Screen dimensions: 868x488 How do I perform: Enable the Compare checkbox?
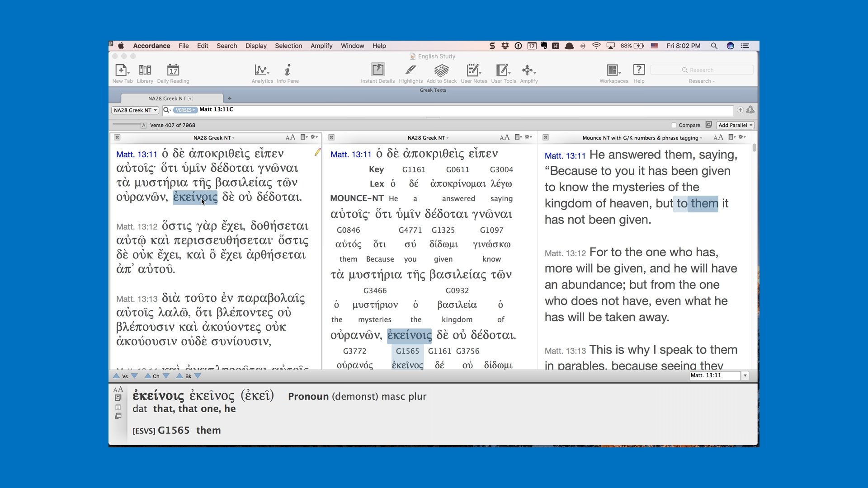pyautogui.click(x=674, y=125)
